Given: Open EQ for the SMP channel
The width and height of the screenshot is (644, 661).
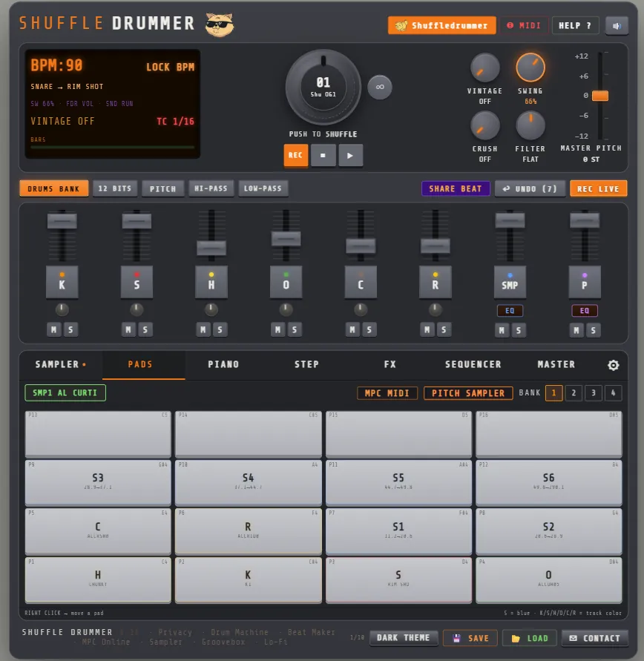Looking at the screenshot, I should coord(510,311).
